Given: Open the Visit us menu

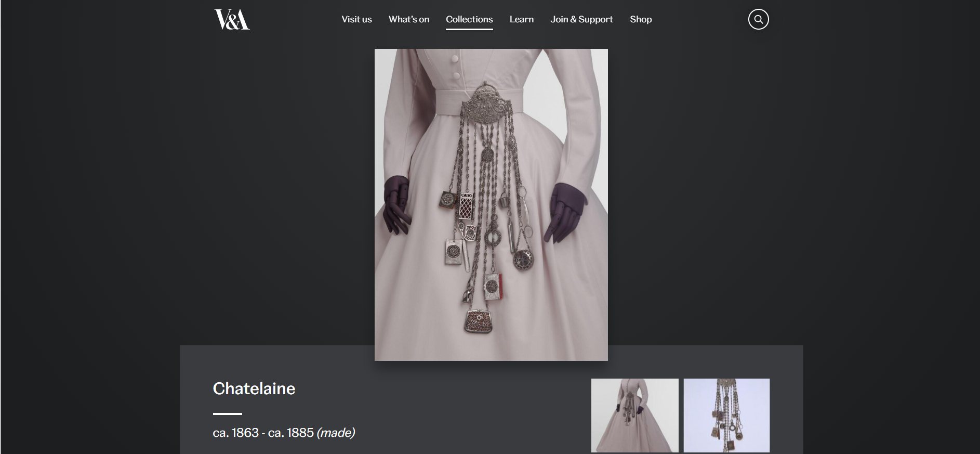Looking at the screenshot, I should (356, 19).
